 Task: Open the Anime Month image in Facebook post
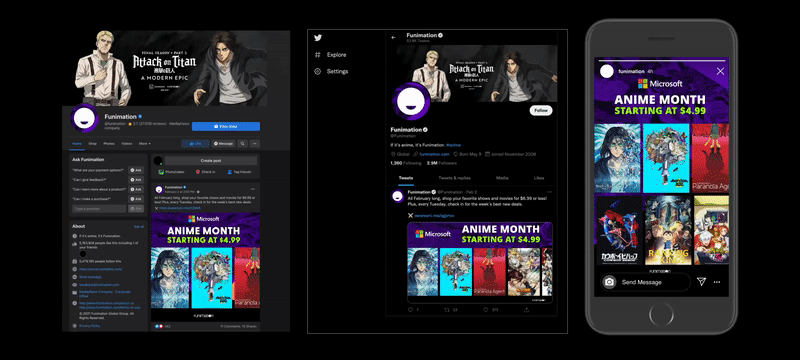(x=206, y=267)
